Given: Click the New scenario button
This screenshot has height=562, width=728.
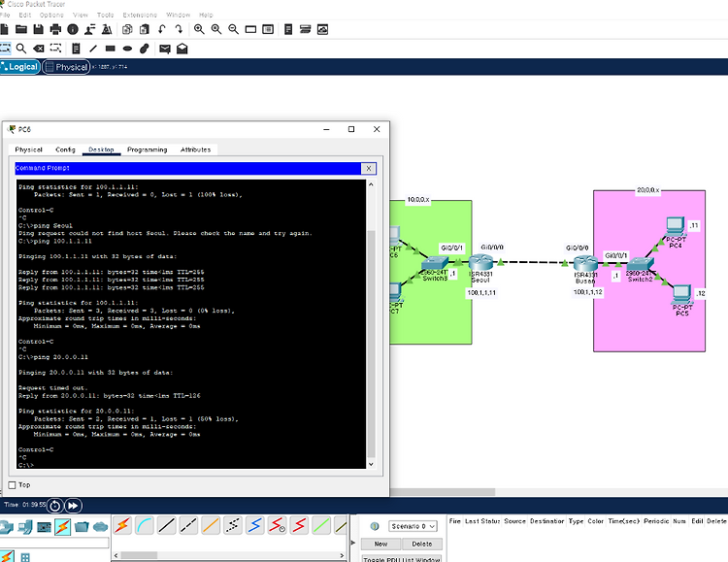Looking at the screenshot, I should [381, 544].
